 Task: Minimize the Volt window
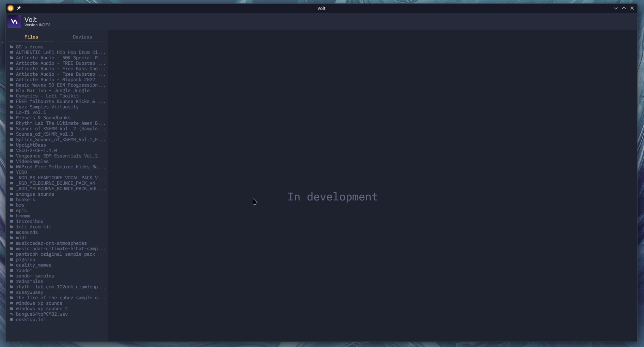(616, 8)
